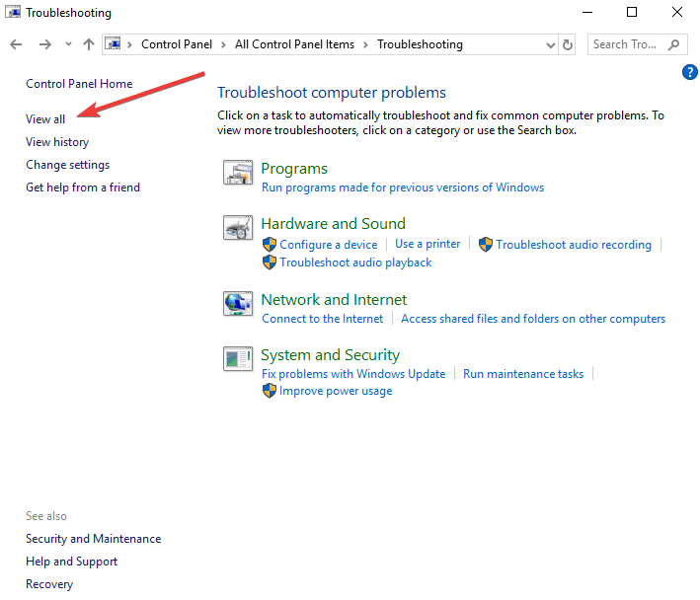Go back using the back arrow
Viewport: 700px width, 600px height.
16,44
